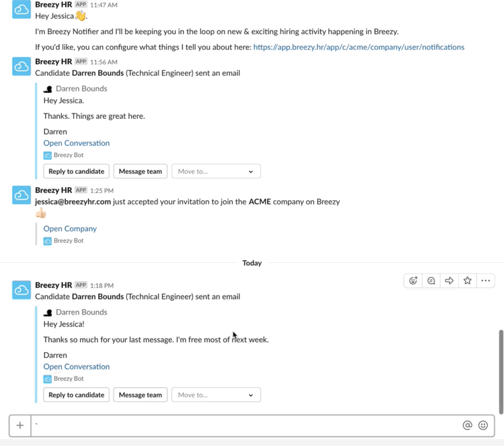Click the Today date divider label
Image resolution: width=504 pixels, height=446 pixels.
click(252, 263)
